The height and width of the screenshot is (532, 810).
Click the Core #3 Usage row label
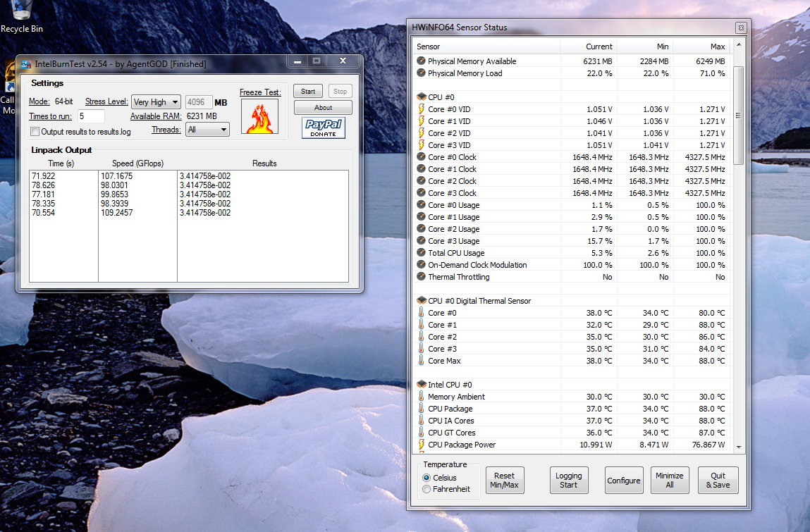tap(453, 241)
